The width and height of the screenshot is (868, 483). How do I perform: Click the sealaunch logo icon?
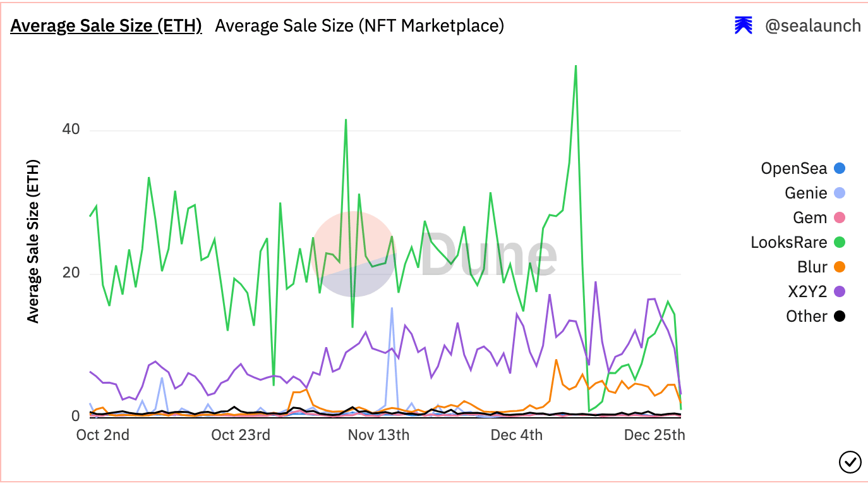tap(743, 25)
